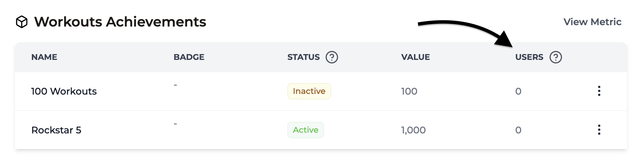Click the BADGE column header
Viewport: 644px width, 162px height.
click(189, 57)
